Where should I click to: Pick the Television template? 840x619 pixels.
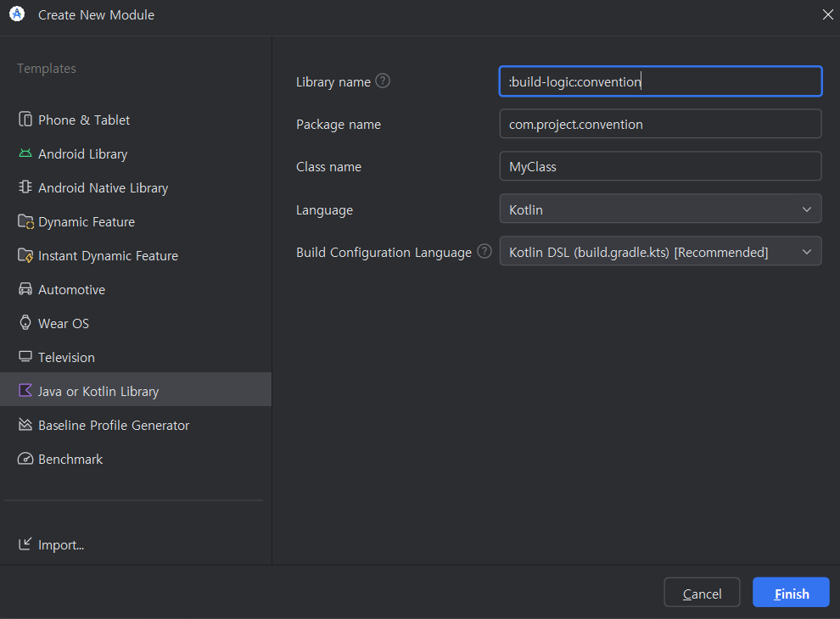pyautogui.click(x=136, y=357)
